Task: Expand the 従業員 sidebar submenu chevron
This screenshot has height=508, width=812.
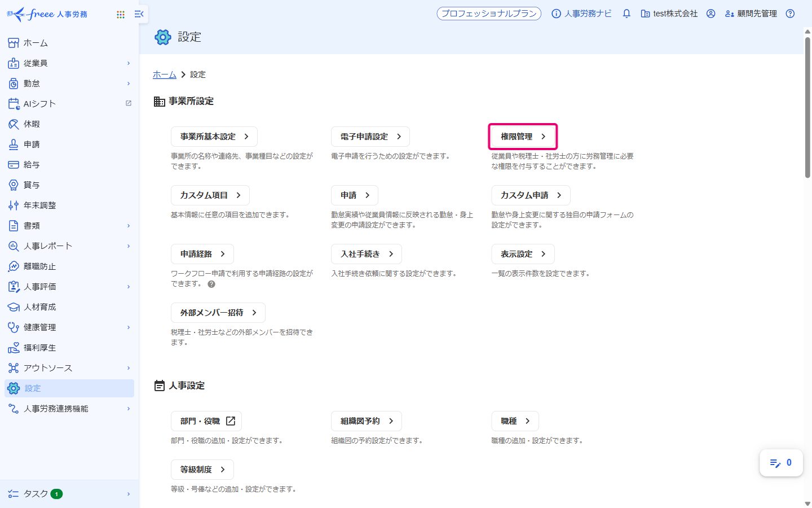Action: [x=129, y=63]
